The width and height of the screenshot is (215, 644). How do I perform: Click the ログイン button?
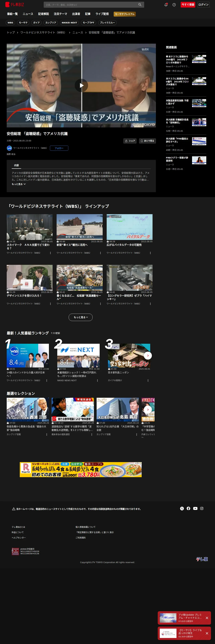pos(203,5)
